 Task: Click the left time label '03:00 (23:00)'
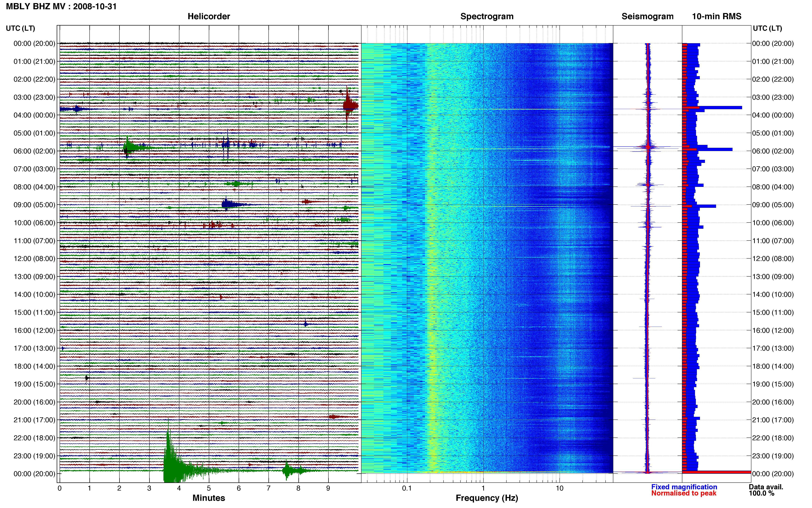tap(34, 97)
